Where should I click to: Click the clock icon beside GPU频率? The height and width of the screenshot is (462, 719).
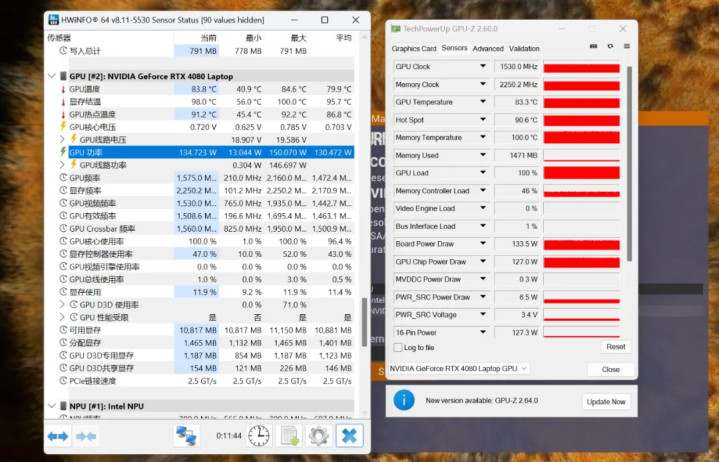coord(63,177)
